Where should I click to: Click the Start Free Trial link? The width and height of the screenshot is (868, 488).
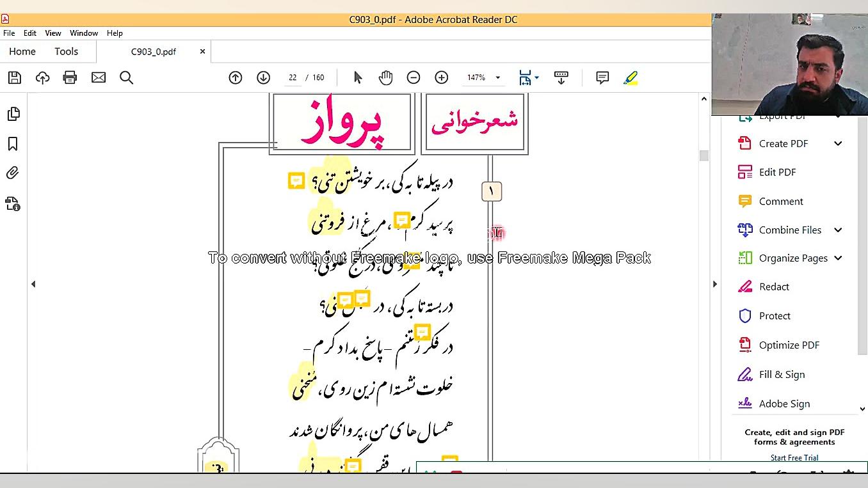click(x=794, y=457)
